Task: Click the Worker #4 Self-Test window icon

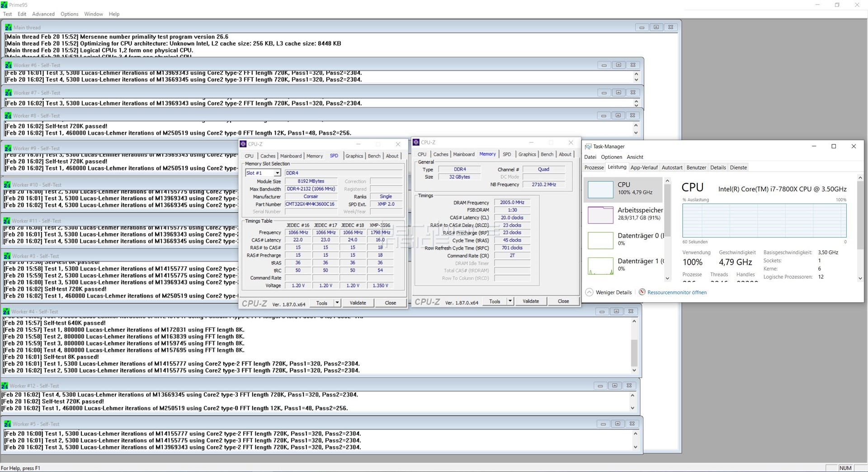Action: click(6, 311)
